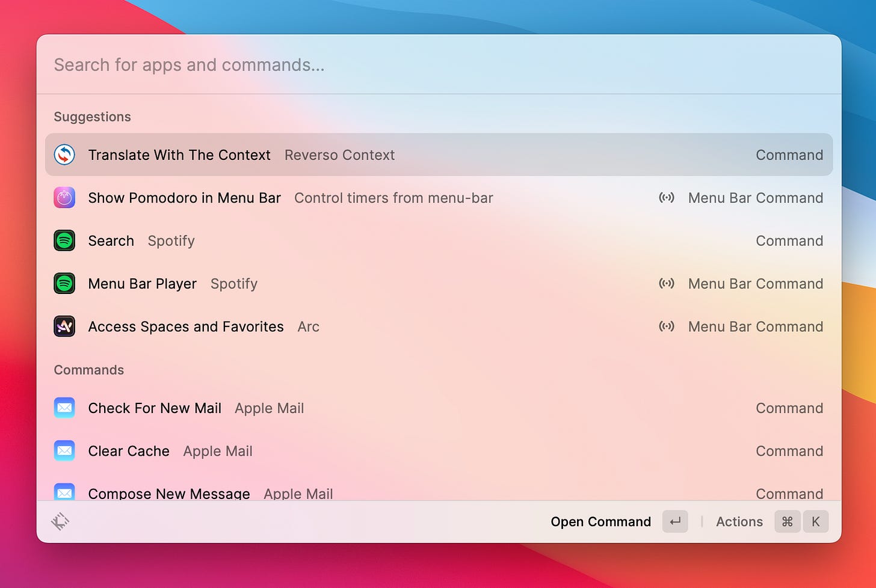Viewport: 876px width, 588px height.
Task: Focus the Search for apps and commands field
Action: click(439, 65)
